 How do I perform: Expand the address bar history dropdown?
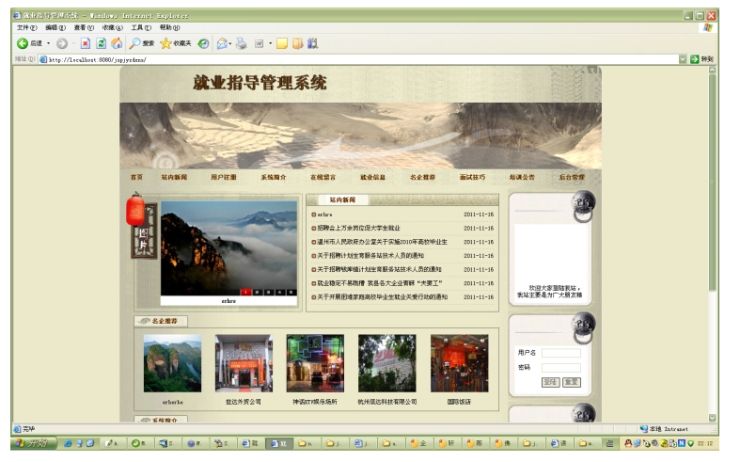coord(683,59)
